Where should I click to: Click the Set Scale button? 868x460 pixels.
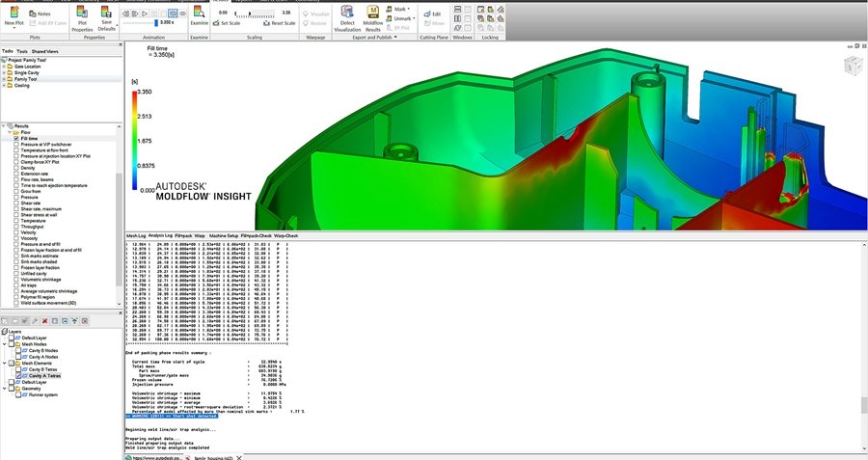(227, 23)
